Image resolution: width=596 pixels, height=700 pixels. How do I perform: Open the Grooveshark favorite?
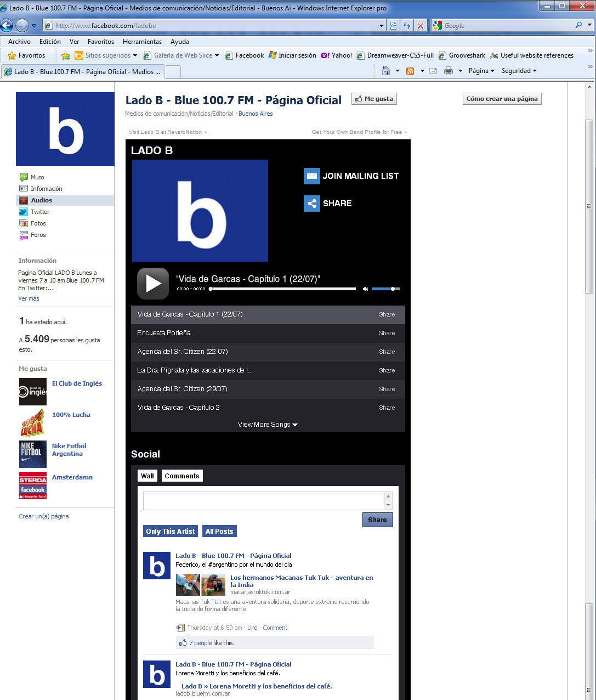click(462, 55)
